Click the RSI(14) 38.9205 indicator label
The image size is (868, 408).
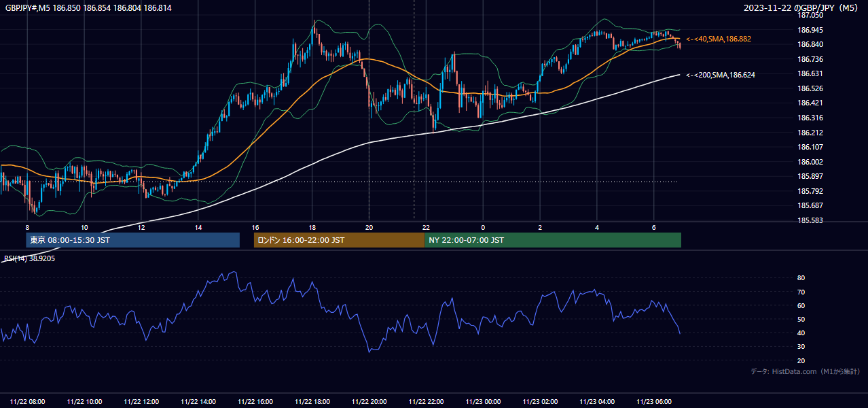pyautogui.click(x=29, y=258)
